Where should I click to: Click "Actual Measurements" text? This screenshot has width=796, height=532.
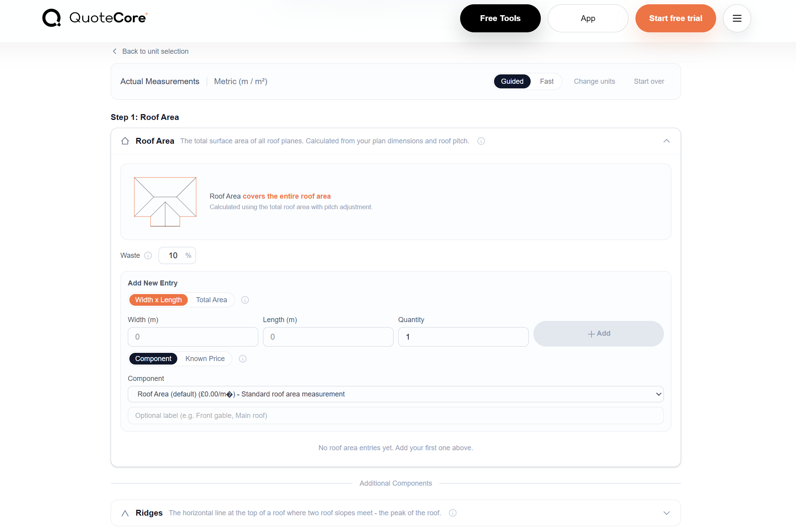coord(160,81)
